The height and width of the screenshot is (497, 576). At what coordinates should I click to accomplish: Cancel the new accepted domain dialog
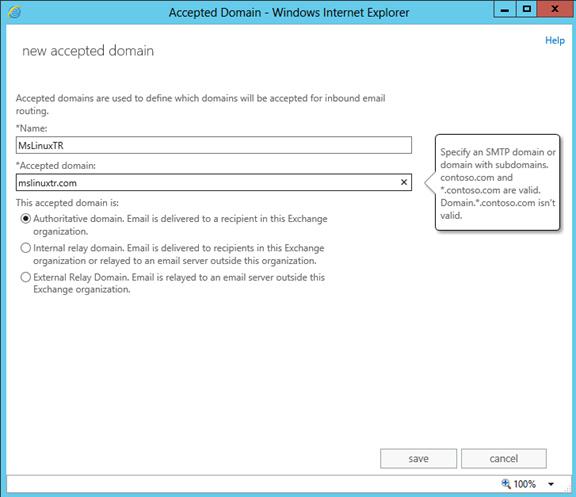[504, 458]
